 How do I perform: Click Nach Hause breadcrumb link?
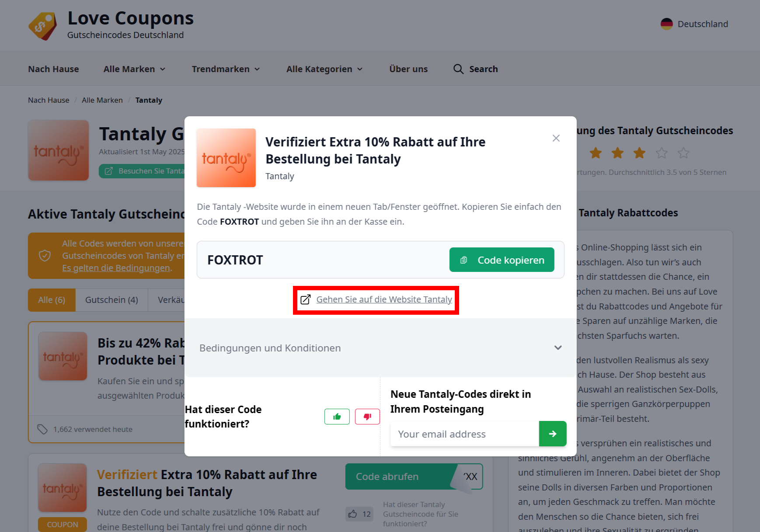pyautogui.click(x=49, y=100)
